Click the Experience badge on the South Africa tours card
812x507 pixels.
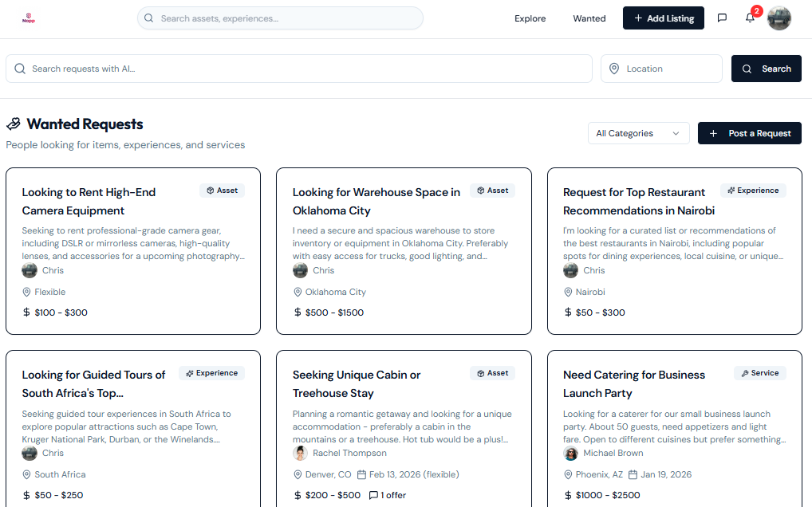[211, 372]
